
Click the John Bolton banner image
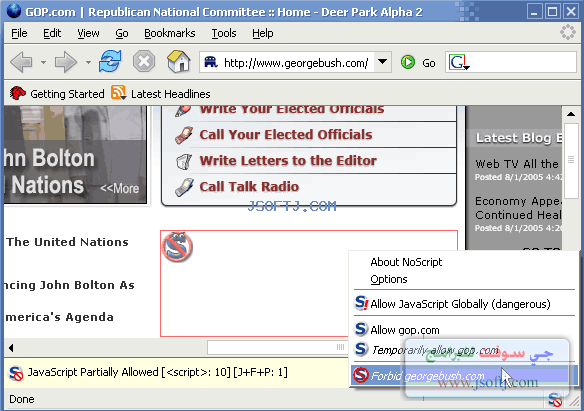pos(76,154)
